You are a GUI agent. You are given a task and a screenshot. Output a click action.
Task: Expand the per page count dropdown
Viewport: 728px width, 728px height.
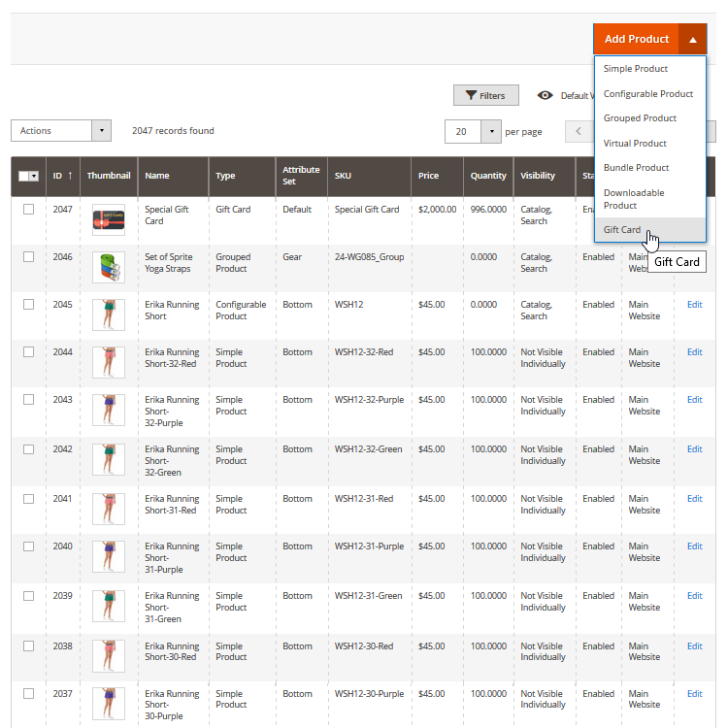point(491,131)
